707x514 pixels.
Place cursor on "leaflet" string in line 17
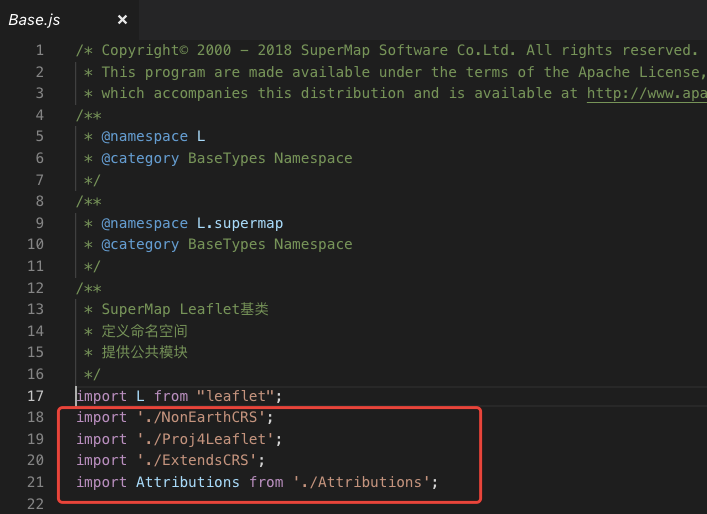click(x=235, y=396)
